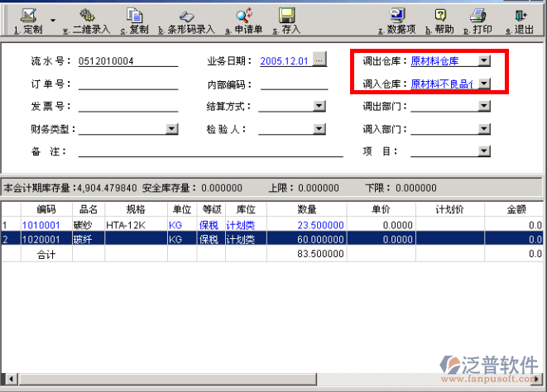The image size is (547, 392).
Task: Click the 数量 column header
Action: click(307, 210)
